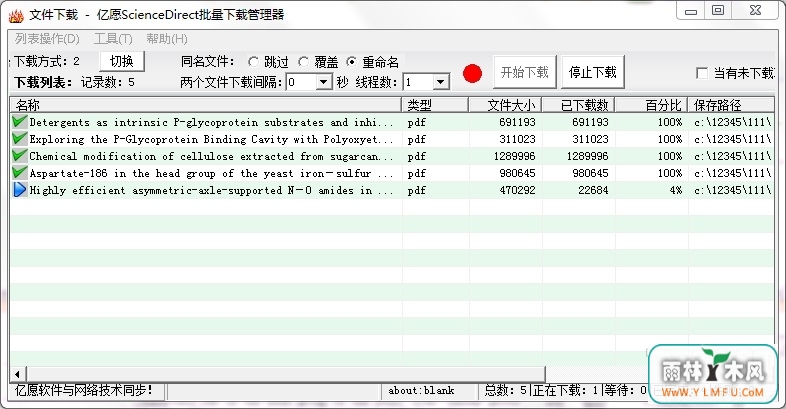Click the 切换 button

coord(122,61)
